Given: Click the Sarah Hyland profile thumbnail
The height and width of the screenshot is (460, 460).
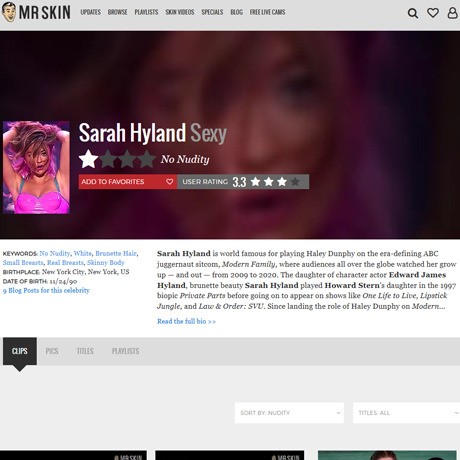Looking at the screenshot, I should (x=36, y=167).
